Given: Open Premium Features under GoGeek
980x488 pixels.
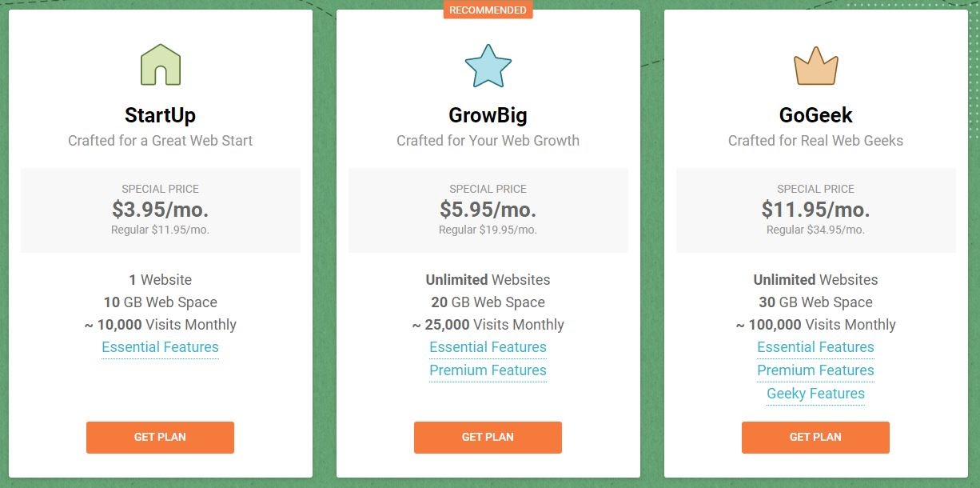Looking at the screenshot, I should tap(815, 370).
